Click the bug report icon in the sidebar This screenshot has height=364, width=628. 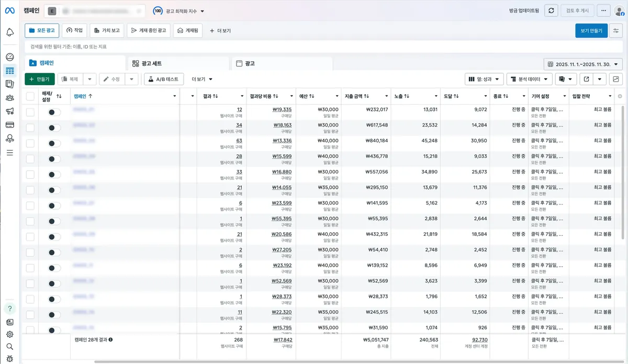9,358
